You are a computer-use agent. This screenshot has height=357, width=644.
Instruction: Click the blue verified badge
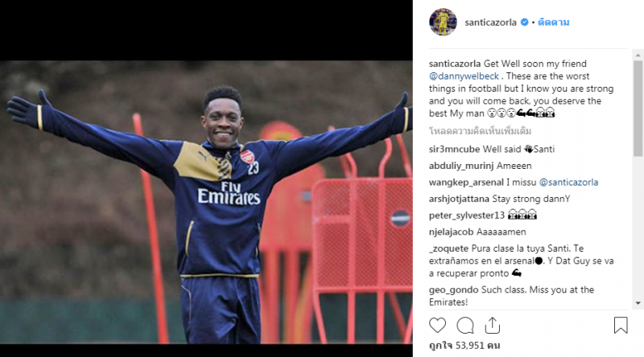point(525,23)
